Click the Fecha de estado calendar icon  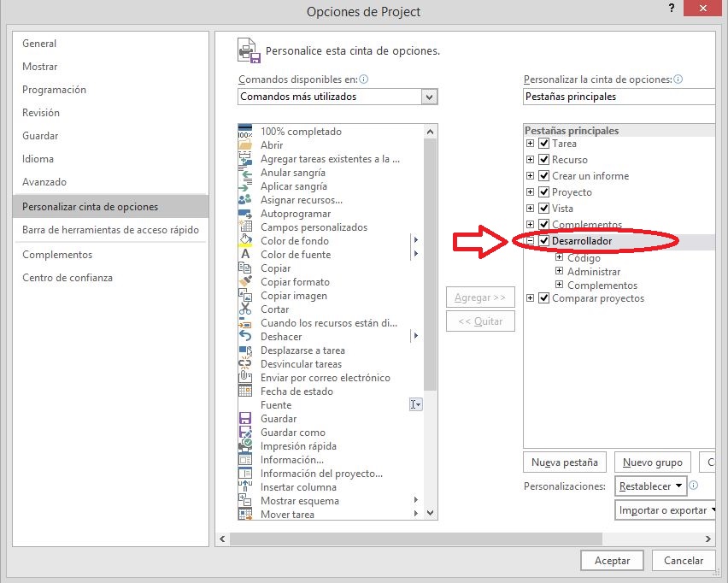(244, 392)
